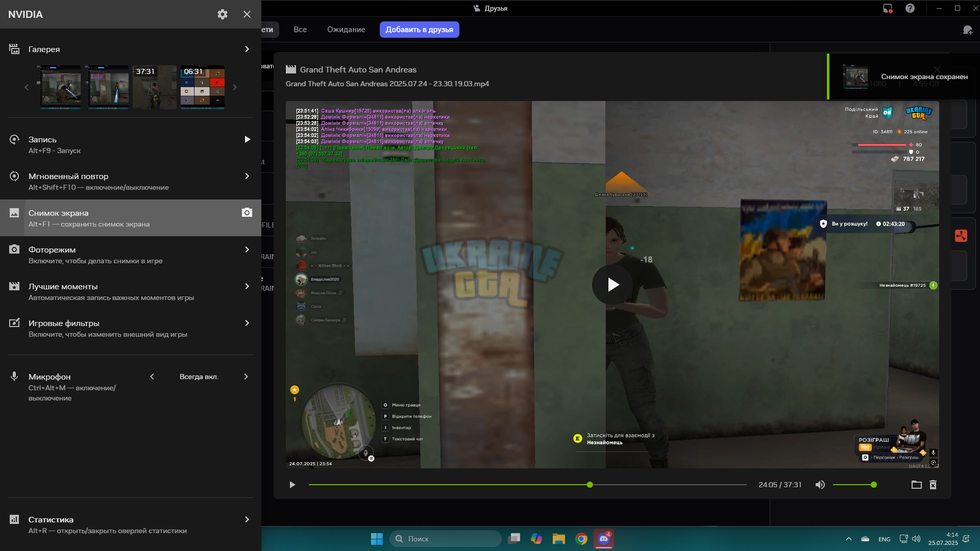The width and height of the screenshot is (980, 551).
Task: Open the 06:31 video thumbnail
Action: click(x=203, y=87)
